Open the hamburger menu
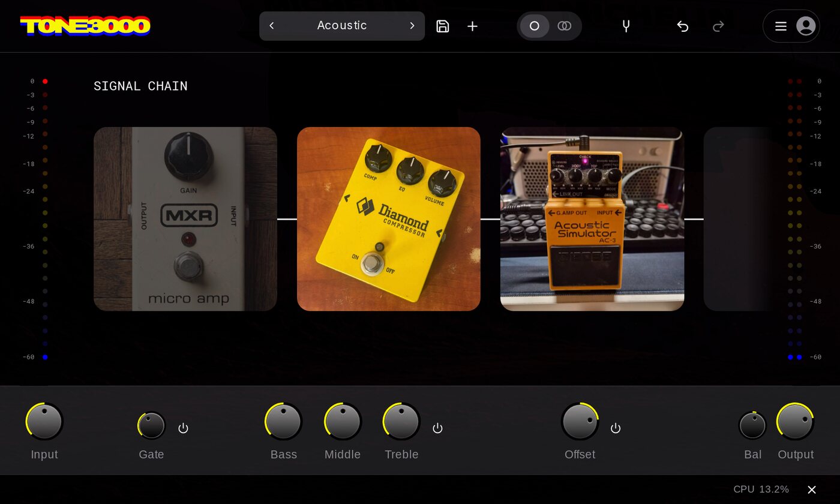 (x=781, y=26)
